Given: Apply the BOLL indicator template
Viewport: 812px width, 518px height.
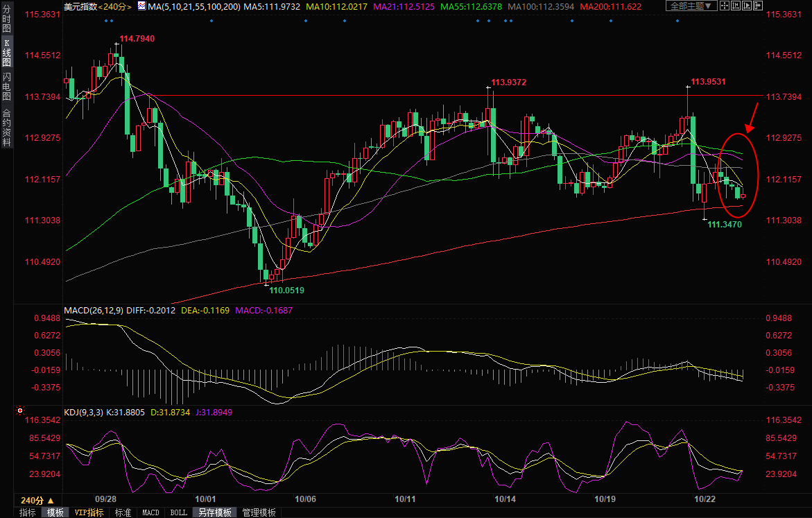Looking at the screenshot, I should pos(178,512).
